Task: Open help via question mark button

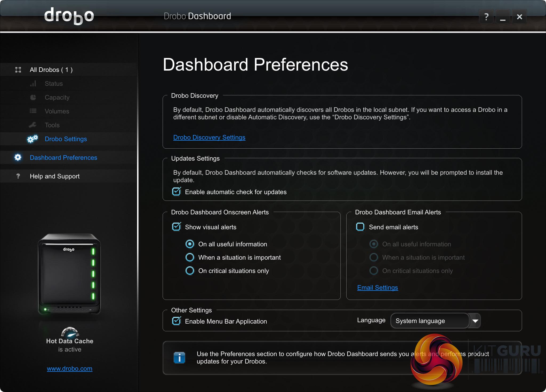Action: 486,17
